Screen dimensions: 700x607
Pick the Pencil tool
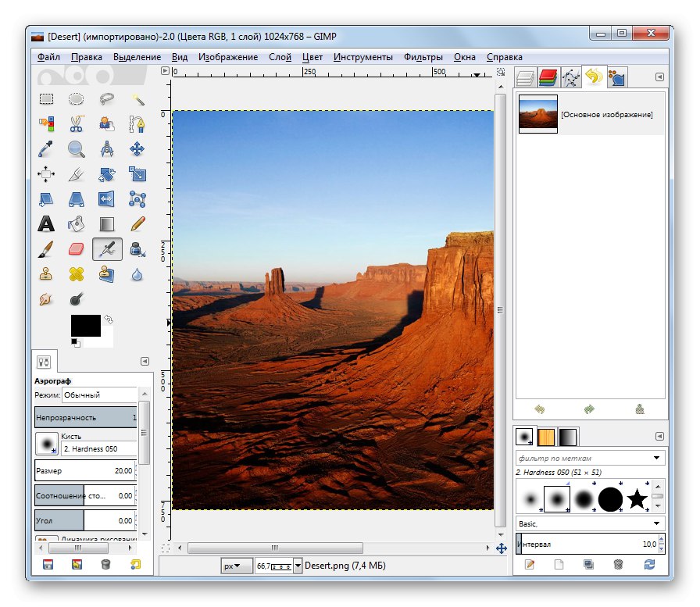click(137, 224)
